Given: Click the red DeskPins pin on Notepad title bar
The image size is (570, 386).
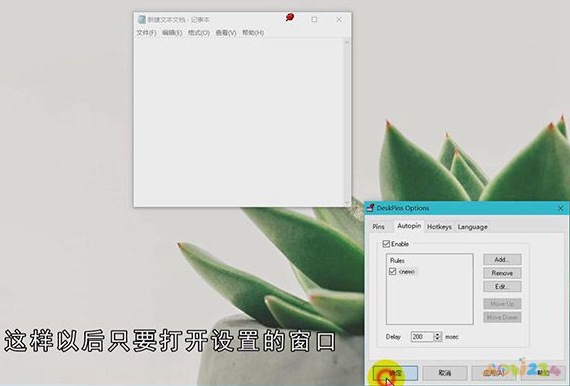Looking at the screenshot, I should [x=290, y=17].
